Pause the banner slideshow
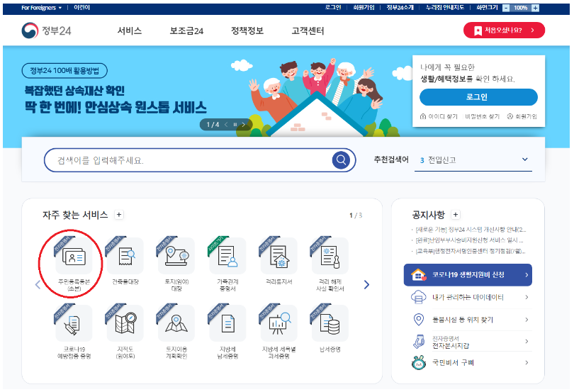The width and height of the screenshot is (574, 392). click(x=235, y=125)
